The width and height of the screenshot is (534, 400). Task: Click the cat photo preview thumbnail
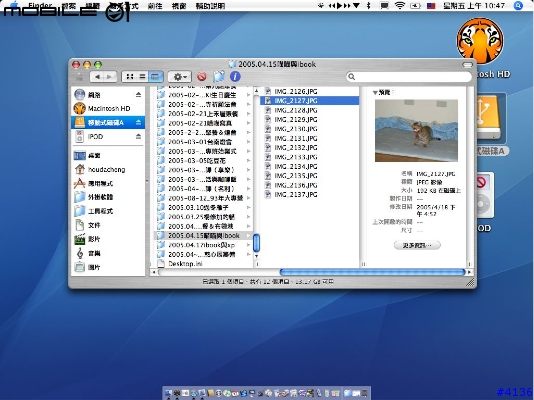point(416,130)
